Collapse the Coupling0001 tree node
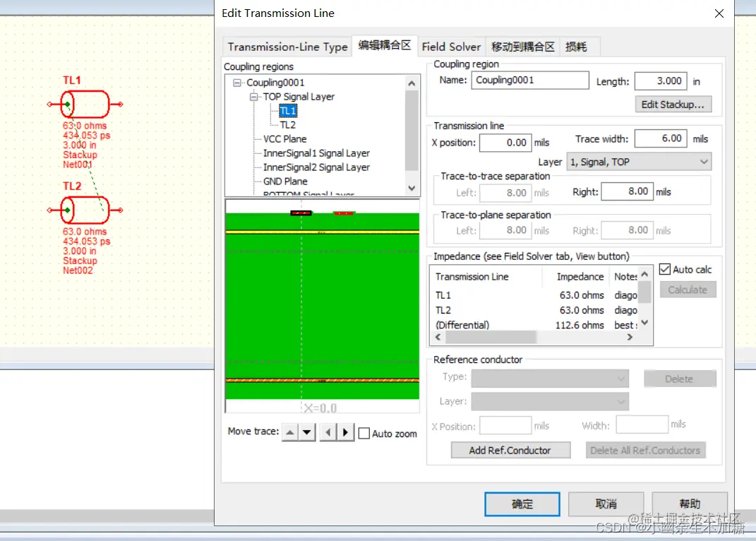The height and width of the screenshot is (541, 756). (x=236, y=83)
